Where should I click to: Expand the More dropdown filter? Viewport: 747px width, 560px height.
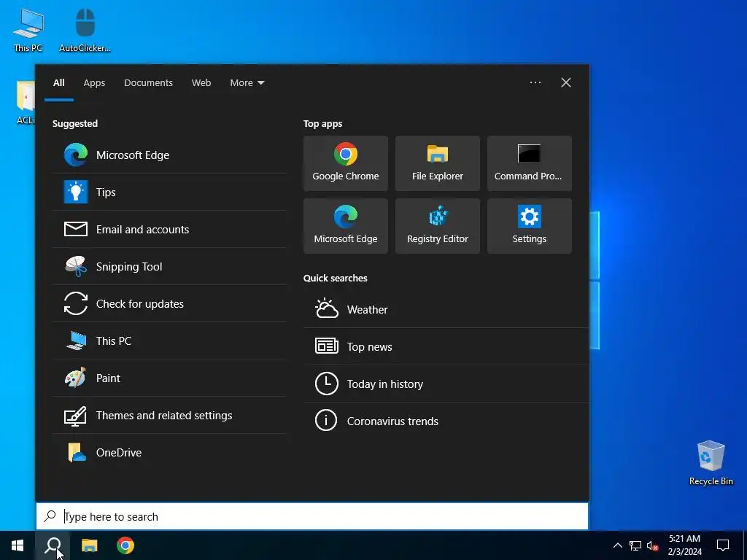pos(247,83)
